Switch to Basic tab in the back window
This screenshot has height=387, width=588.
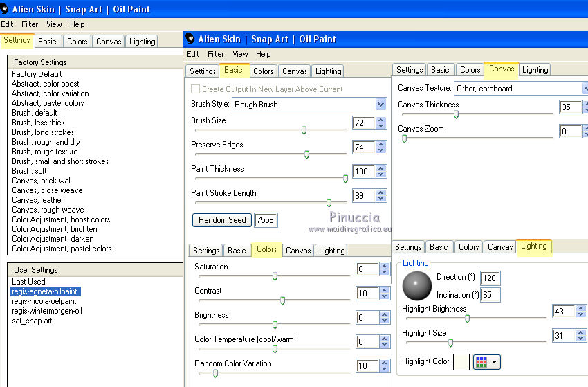47,42
